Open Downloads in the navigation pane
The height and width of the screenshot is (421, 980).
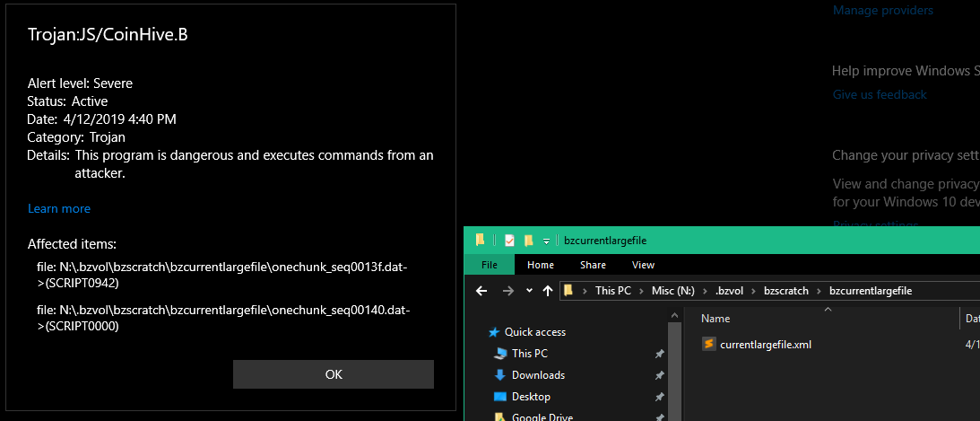pos(538,374)
